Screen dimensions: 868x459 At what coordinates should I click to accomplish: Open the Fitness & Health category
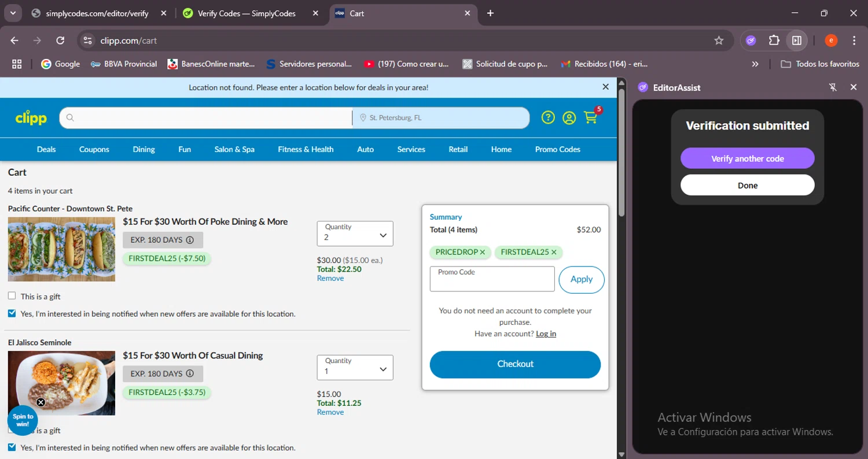306,149
